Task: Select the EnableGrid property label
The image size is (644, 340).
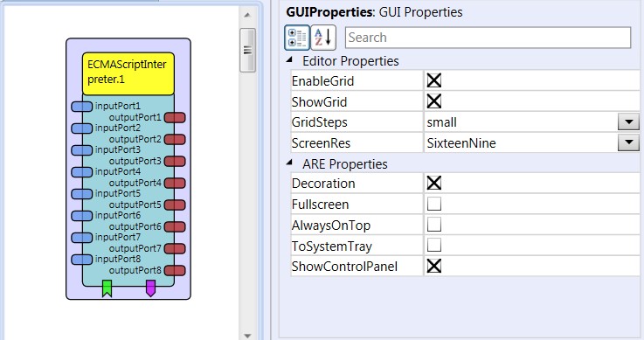Action: pos(322,81)
